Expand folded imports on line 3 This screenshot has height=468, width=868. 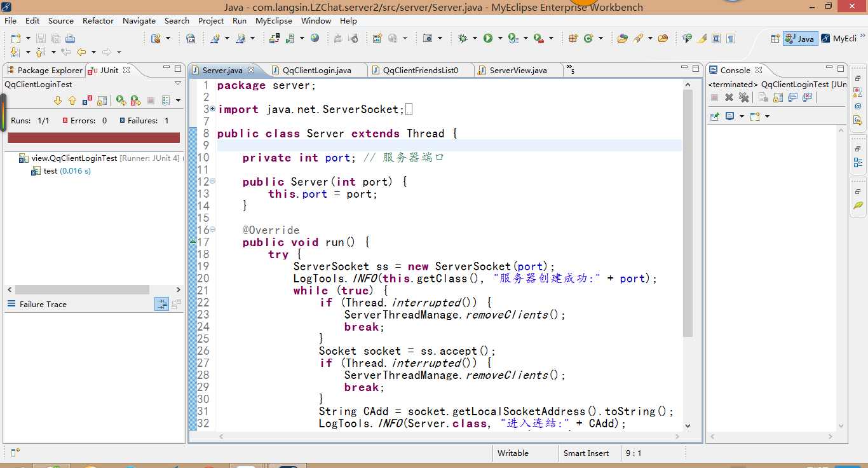coord(213,109)
